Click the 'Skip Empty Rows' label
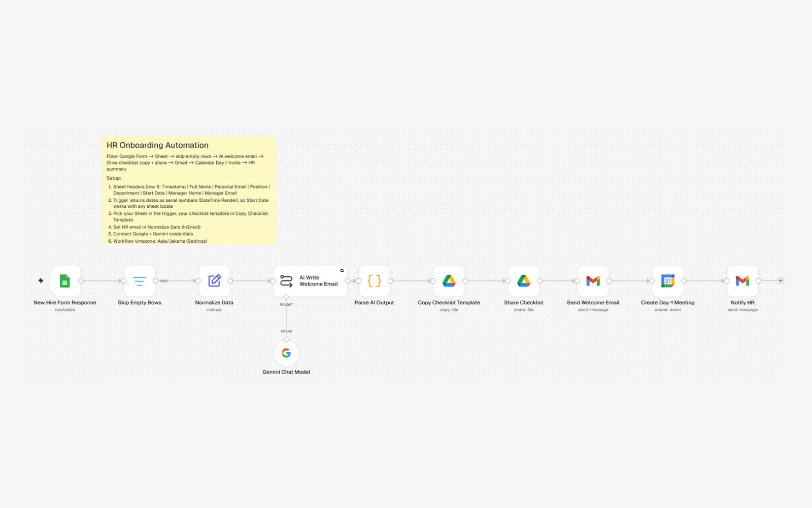Image resolution: width=812 pixels, height=508 pixels. 140,303
